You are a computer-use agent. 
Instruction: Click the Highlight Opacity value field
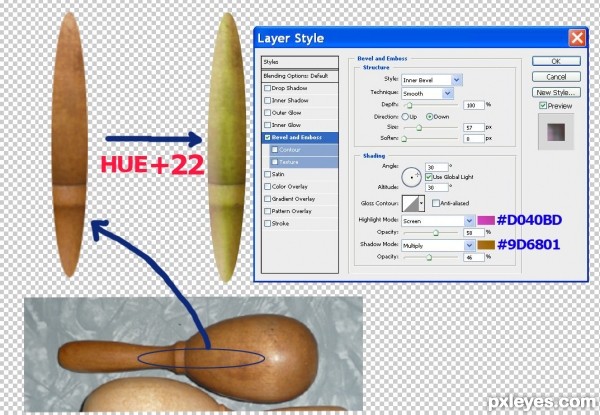(474, 233)
